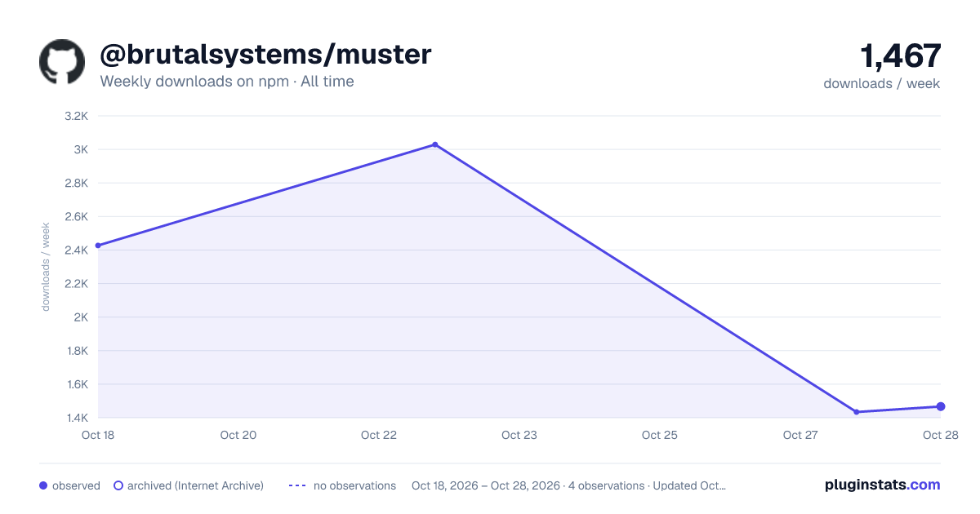Click the 2.6K y-axis label

pos(76,216)
